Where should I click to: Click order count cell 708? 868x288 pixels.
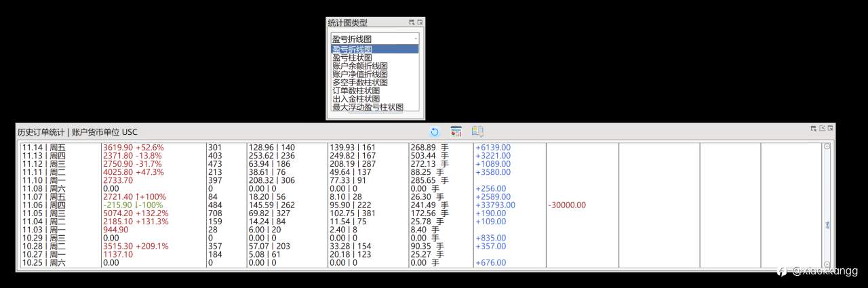(215, 213)
